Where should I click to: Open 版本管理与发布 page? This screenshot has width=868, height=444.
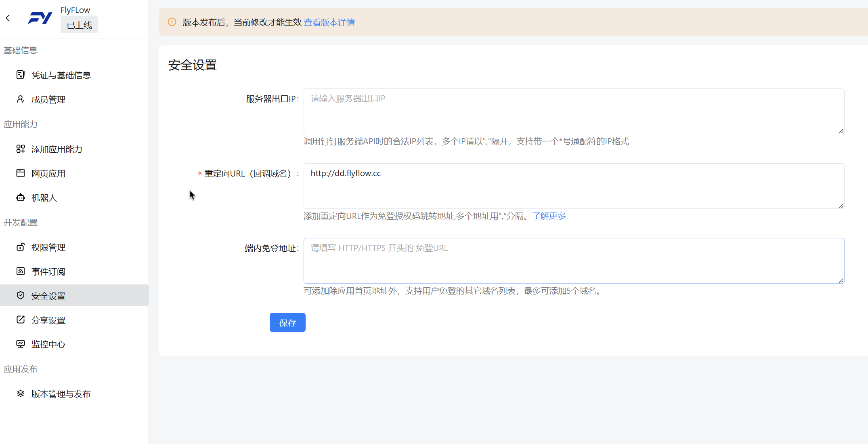point(74,394)
